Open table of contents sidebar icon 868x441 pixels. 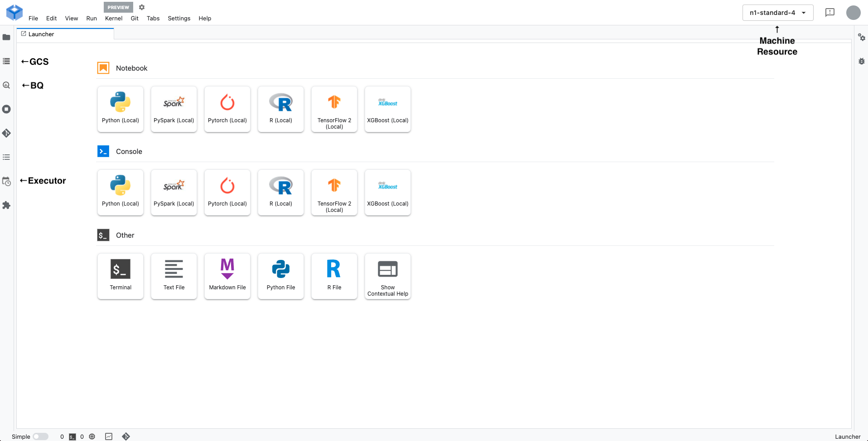(x=6, y=157)
